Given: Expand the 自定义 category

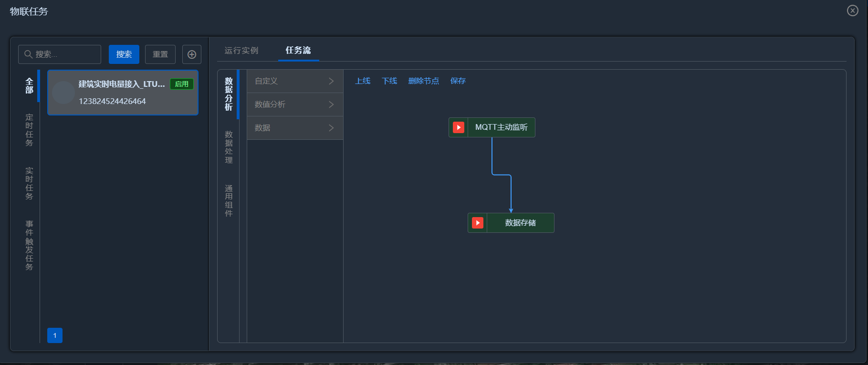Looking at the screenshot, I should pyautogui.click(x=295, y=81).
